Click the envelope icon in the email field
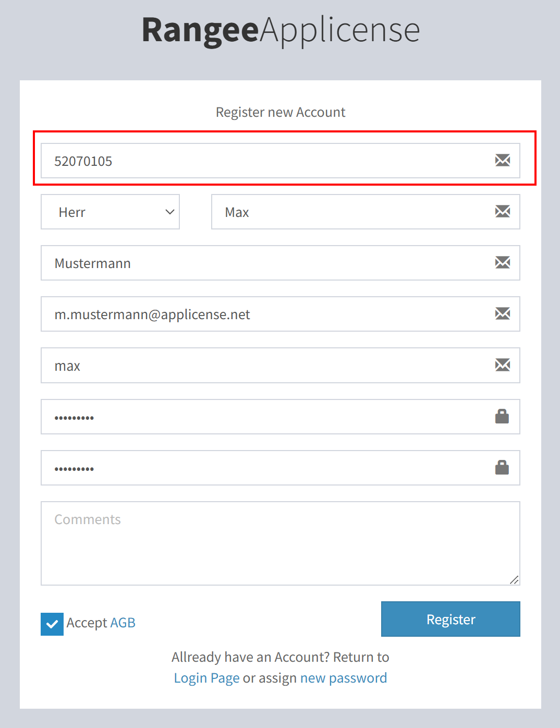The image size is (560, 728). click(502, 314)
